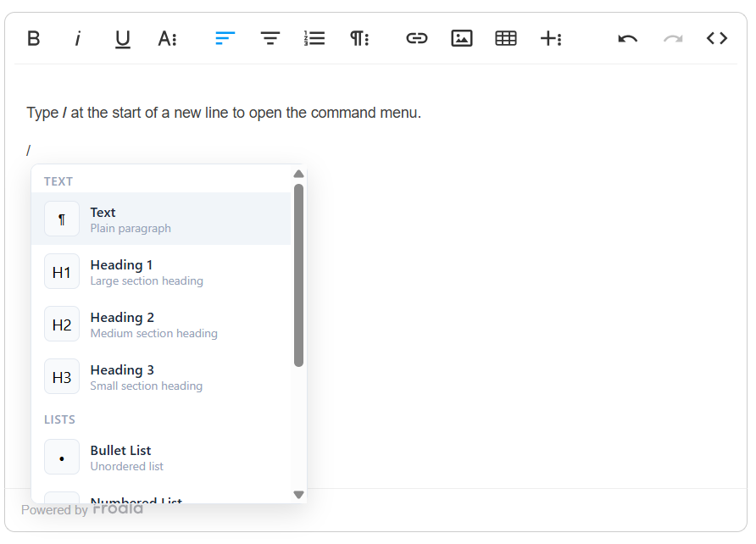Click the command menu scroll down arrow
756x544 pixels.
[299, 495]
